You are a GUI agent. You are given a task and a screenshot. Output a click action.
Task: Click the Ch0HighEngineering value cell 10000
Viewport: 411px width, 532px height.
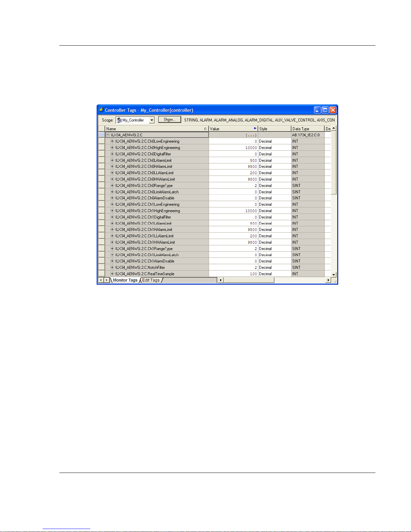(233, 148)
